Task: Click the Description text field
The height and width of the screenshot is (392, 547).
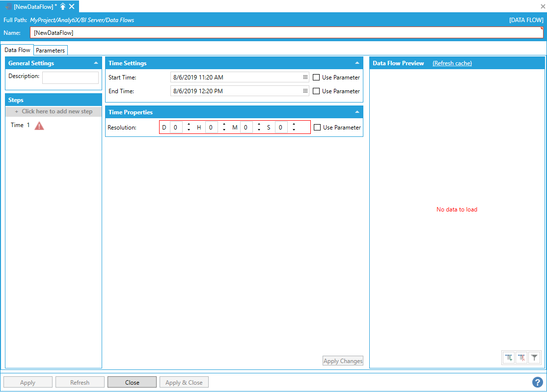Action: tap(70, 78)
